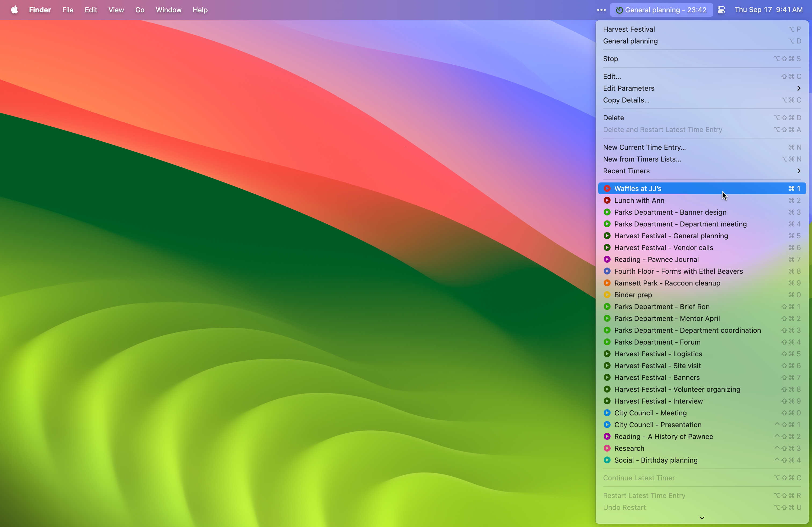812x527 pixels.
Task: Click the three-dot overflow icon in menu bar
Action: point(601,10)
